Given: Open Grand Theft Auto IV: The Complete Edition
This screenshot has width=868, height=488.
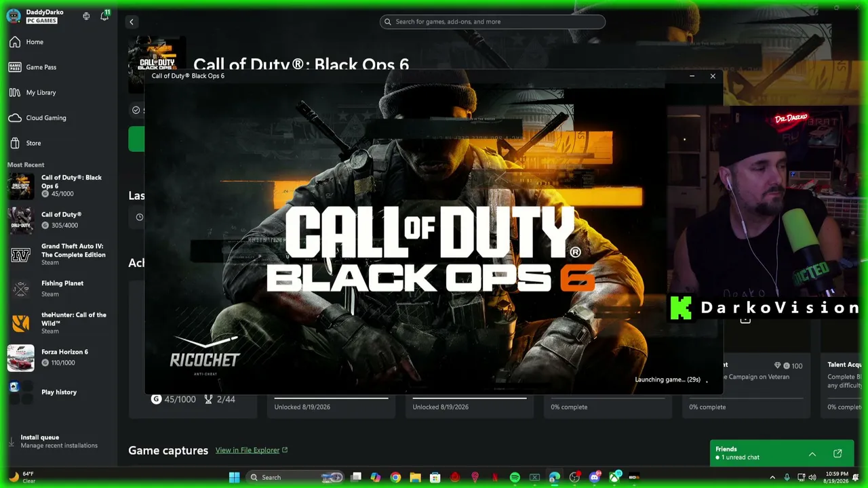Looking at the screenshot, I should pos(59,255).
